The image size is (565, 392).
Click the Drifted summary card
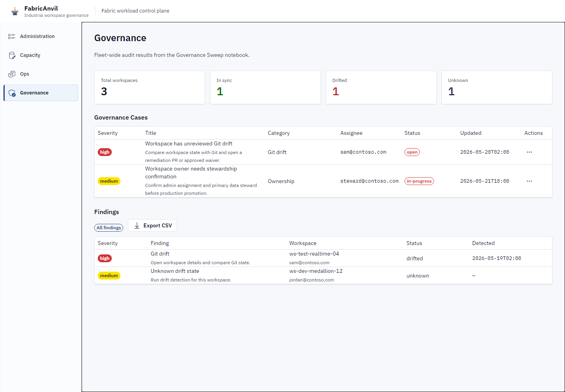click(381, 87)
